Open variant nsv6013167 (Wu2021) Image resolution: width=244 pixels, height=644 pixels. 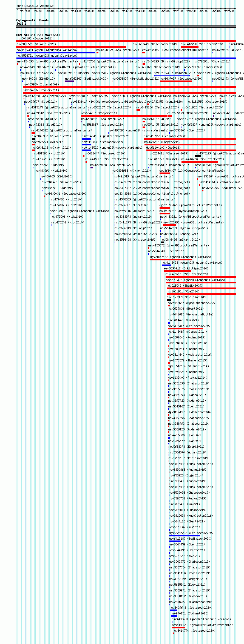coord(158,119)
